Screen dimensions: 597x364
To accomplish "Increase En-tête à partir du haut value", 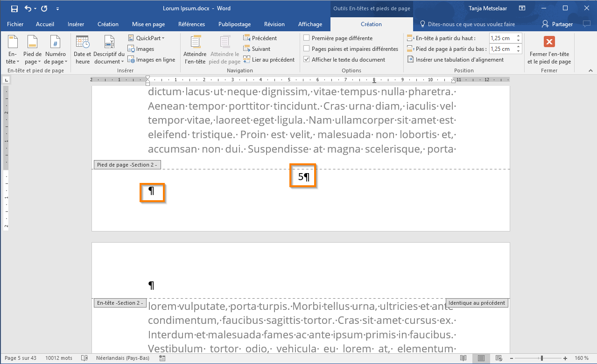I will pyautogui.click(x=518, y=36).
